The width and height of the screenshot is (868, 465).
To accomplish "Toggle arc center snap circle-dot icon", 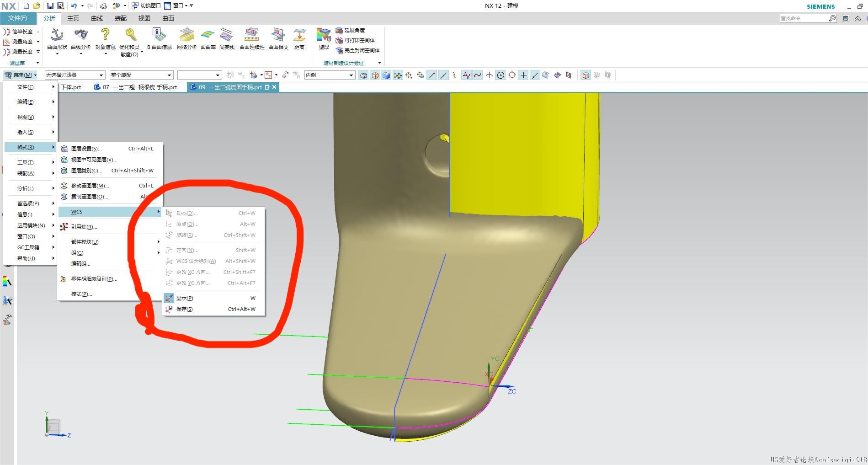I will pos(501,75).
